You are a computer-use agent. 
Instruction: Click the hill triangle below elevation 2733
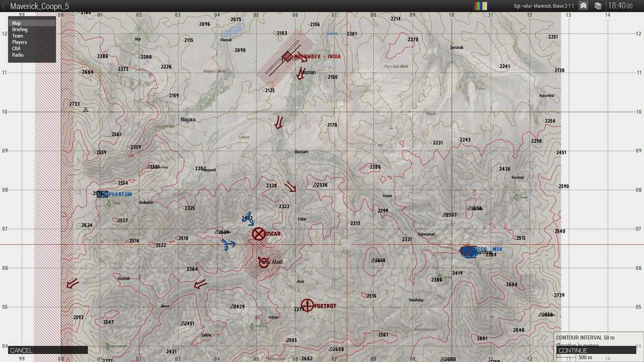pos(86,110)
